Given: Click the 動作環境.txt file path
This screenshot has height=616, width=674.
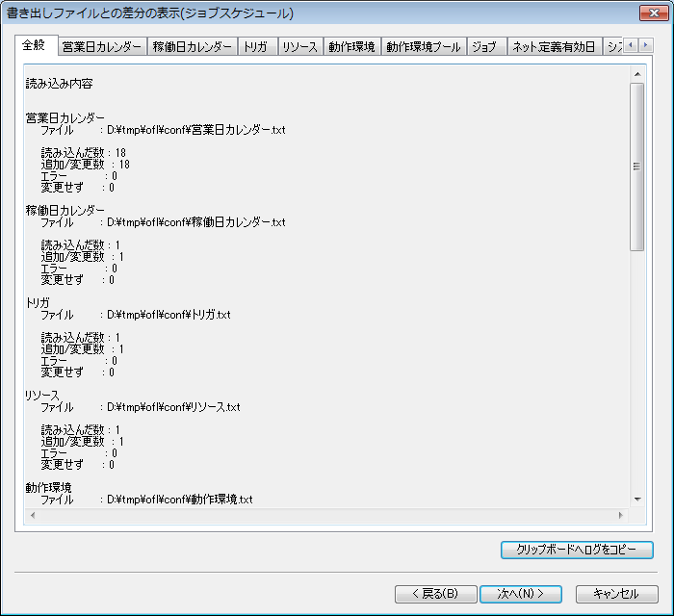Looking at the screenshot, I should pyautogui.click(x=180, y=500).
